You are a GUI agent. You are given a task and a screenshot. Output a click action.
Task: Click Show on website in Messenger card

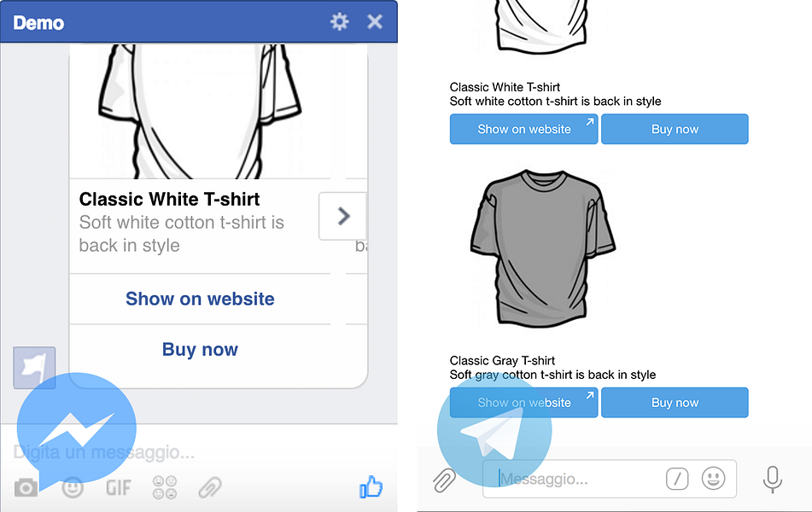pyautogui.click(x=200, y=299)
